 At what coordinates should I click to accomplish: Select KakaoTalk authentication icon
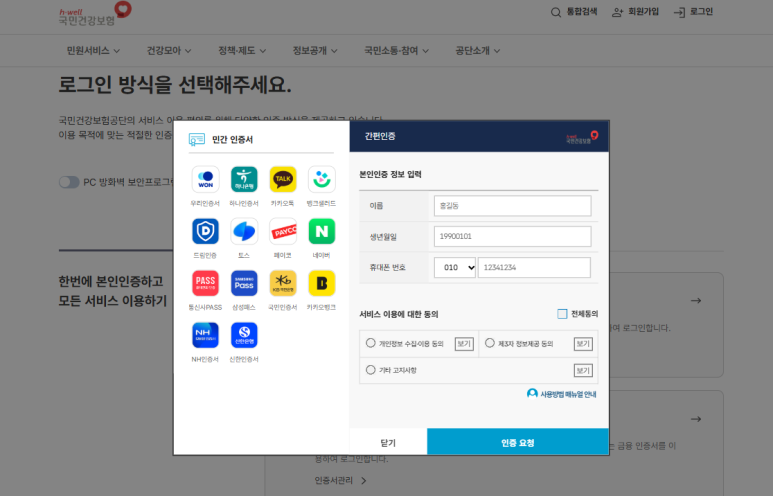coord(283,179)
